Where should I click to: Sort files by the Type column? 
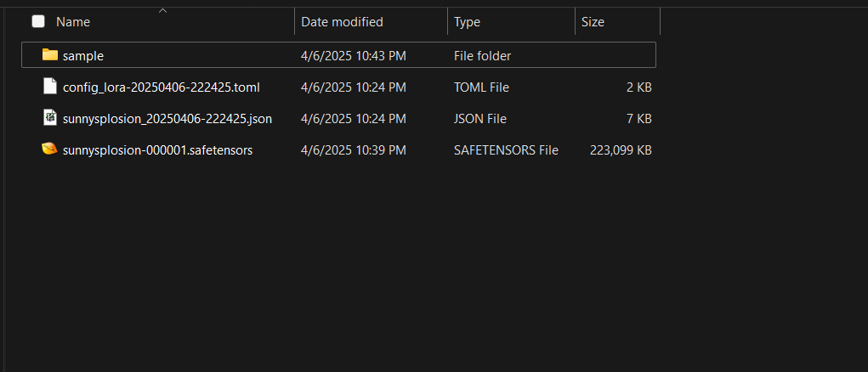point(468,22)
